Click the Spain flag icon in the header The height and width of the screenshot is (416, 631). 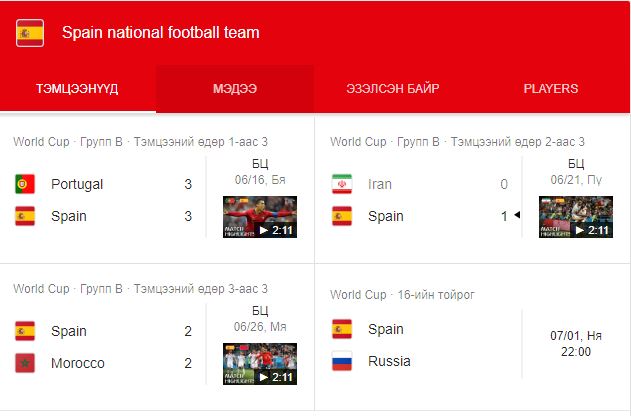30,33
